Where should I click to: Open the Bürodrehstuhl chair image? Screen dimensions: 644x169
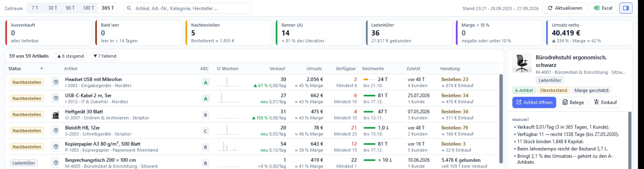(522, 63)
